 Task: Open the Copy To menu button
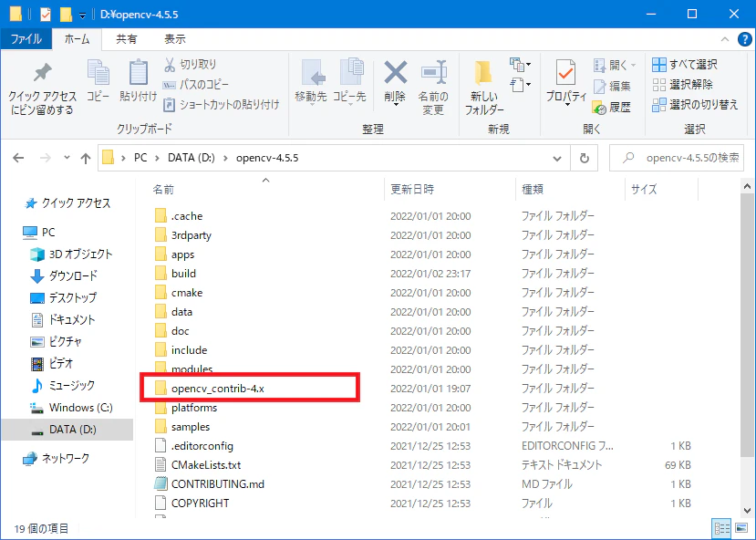click(349, 81)
